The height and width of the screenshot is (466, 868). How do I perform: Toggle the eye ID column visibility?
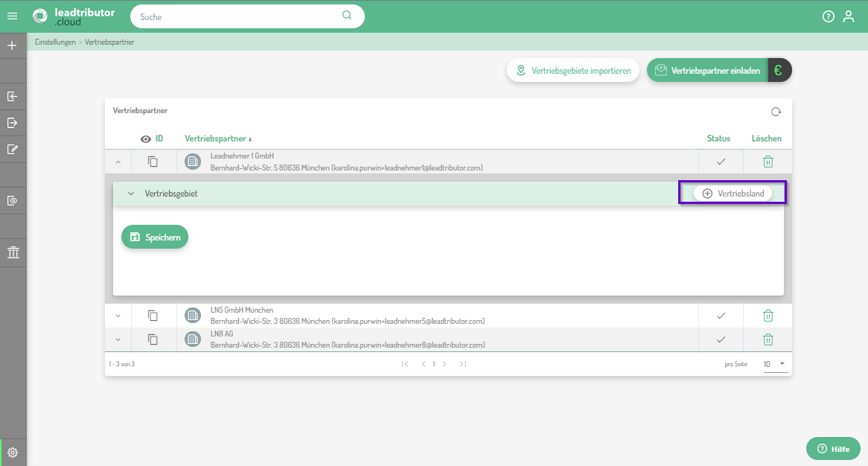point(146,138)
